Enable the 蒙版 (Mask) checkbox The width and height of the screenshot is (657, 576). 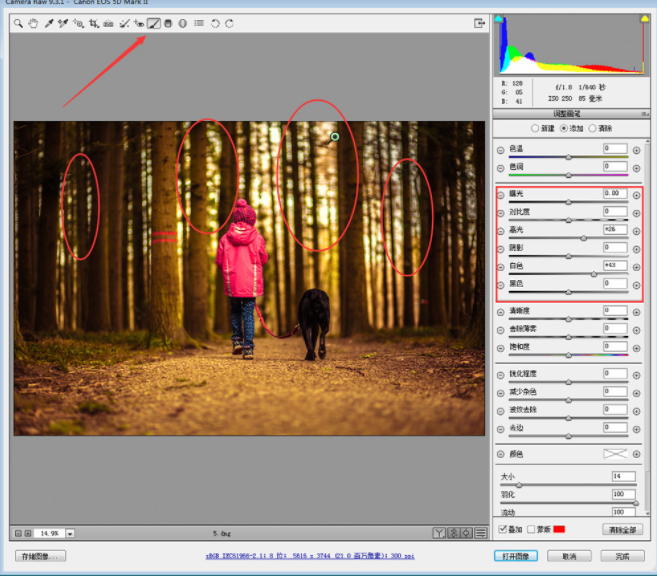coord(531,528)
